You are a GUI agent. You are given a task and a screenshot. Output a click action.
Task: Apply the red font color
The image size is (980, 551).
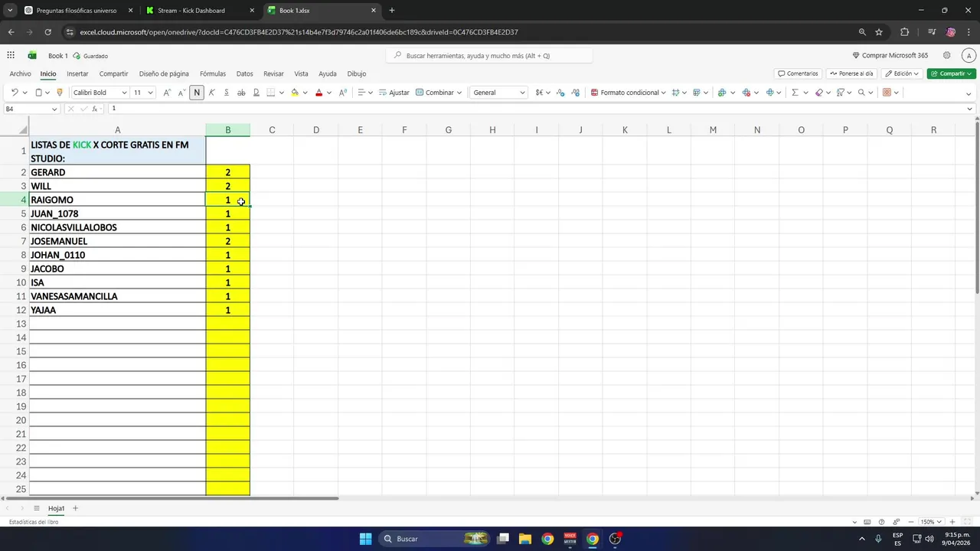pos(319,93)
